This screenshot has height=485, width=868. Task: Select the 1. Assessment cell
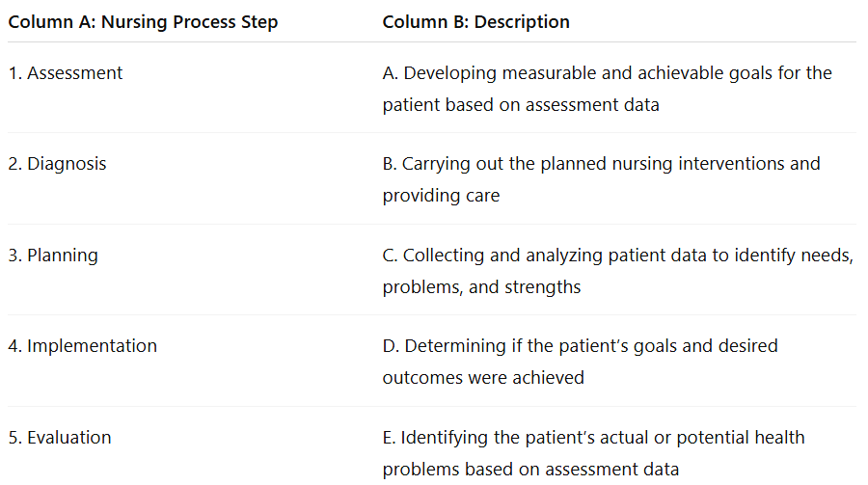(66, 73)
